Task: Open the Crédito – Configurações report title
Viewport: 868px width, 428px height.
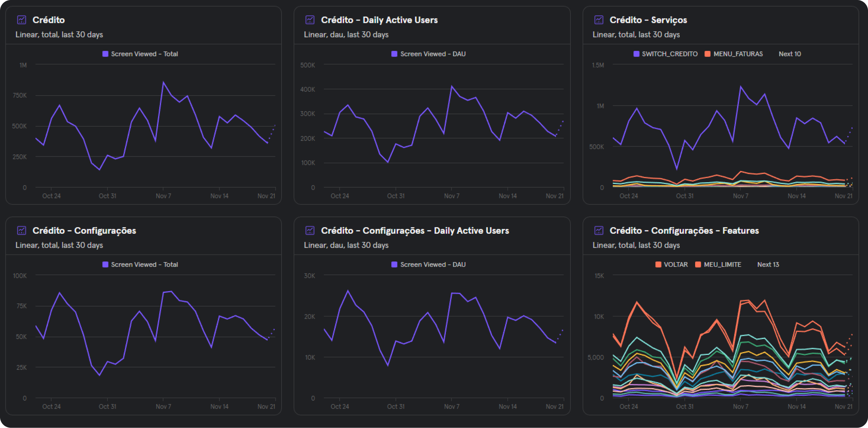Action: [x=84, y=231]
